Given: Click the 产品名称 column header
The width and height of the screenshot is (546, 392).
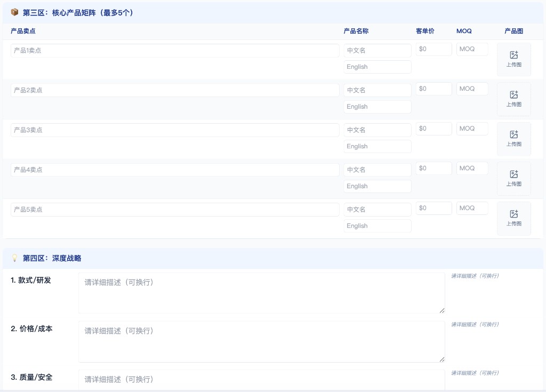Looking at the screenshot, I should click(356, 31).
